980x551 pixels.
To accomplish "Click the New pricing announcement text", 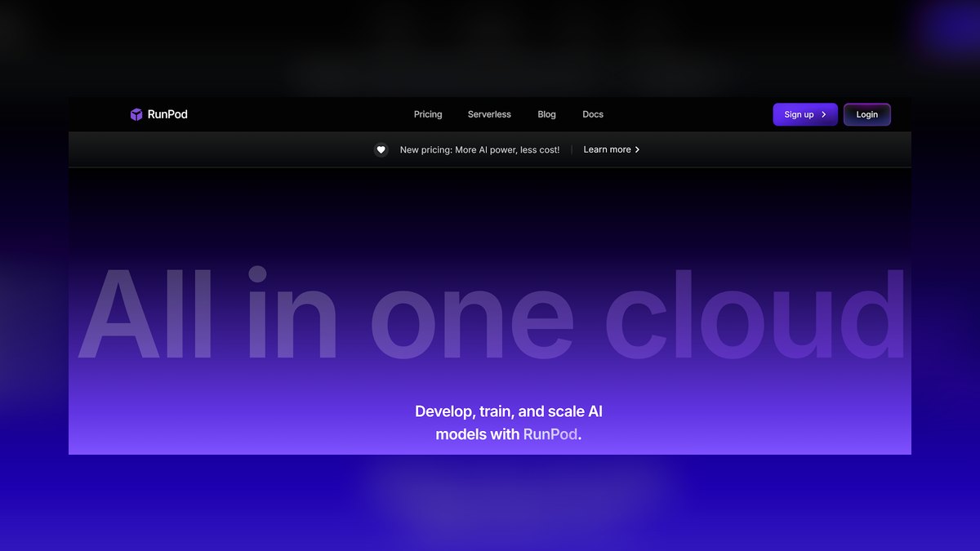I will pos(479,149).
